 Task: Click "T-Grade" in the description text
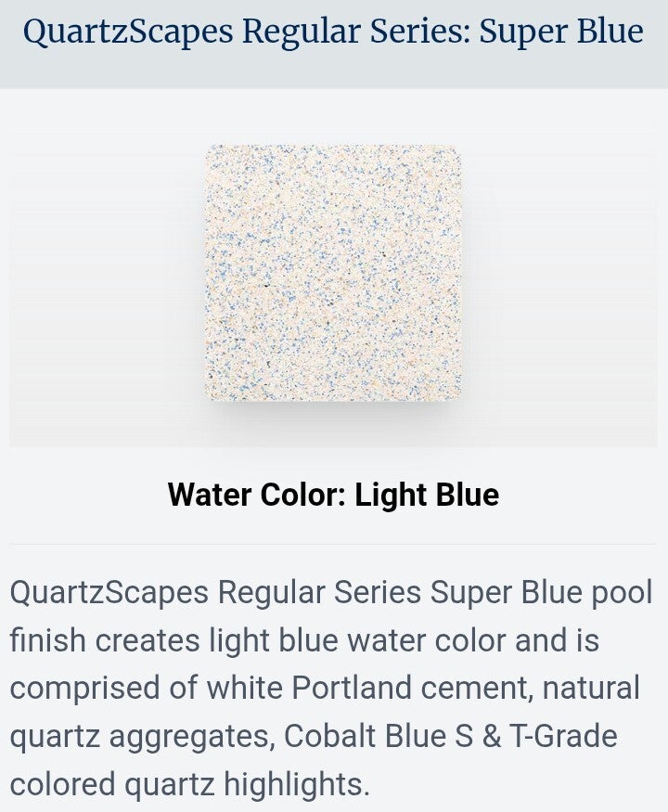tap(563, 735)
